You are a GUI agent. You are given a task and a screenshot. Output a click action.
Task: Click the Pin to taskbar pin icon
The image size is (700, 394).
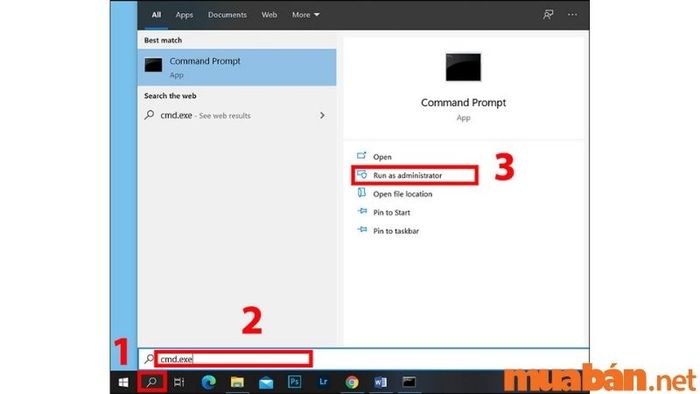[362, 230]
